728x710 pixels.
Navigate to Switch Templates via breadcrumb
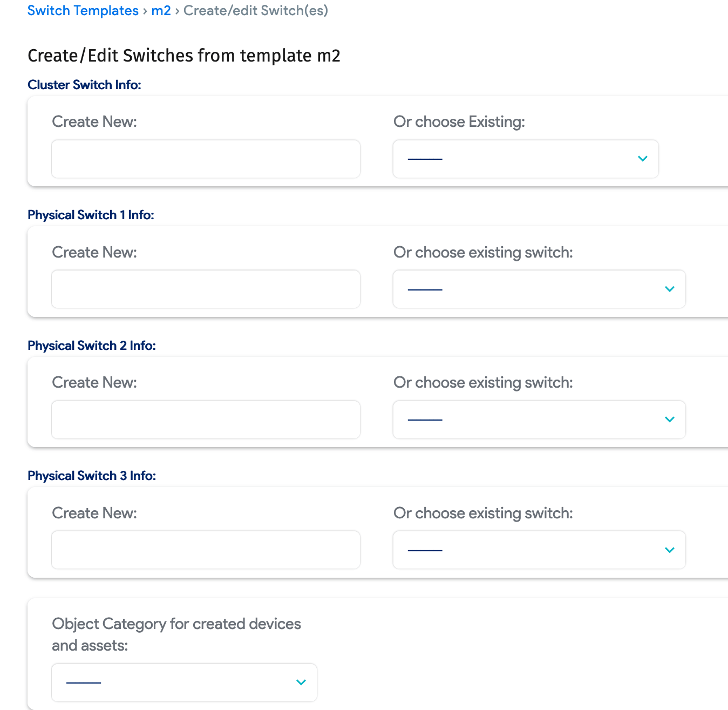point(83,10)
